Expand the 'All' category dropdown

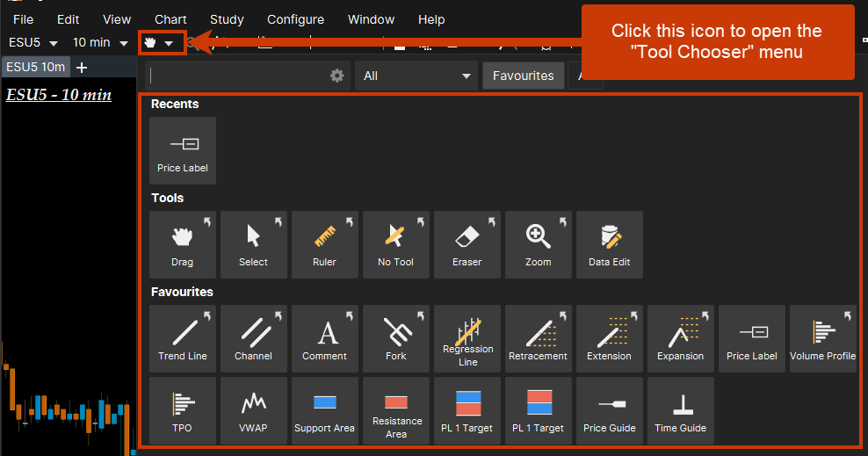click(416, 76)
